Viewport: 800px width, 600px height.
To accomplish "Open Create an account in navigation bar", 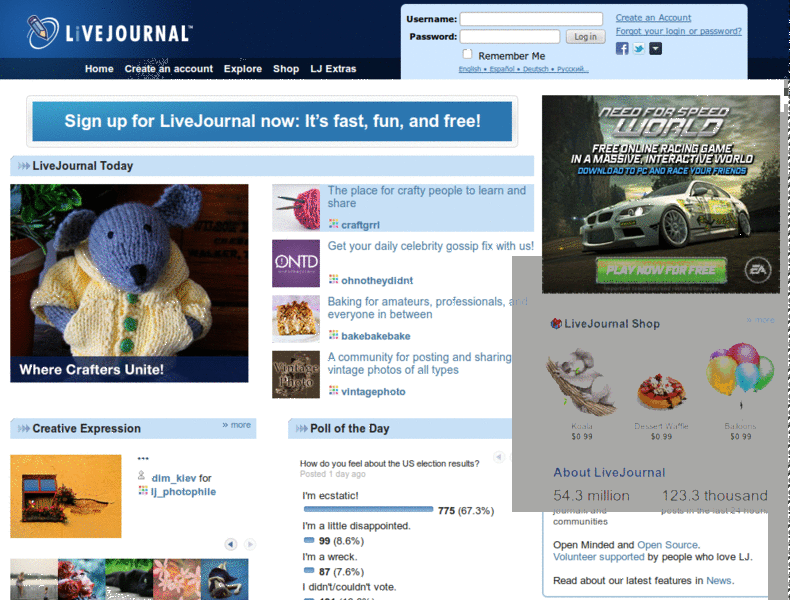I will pos(168,69).
